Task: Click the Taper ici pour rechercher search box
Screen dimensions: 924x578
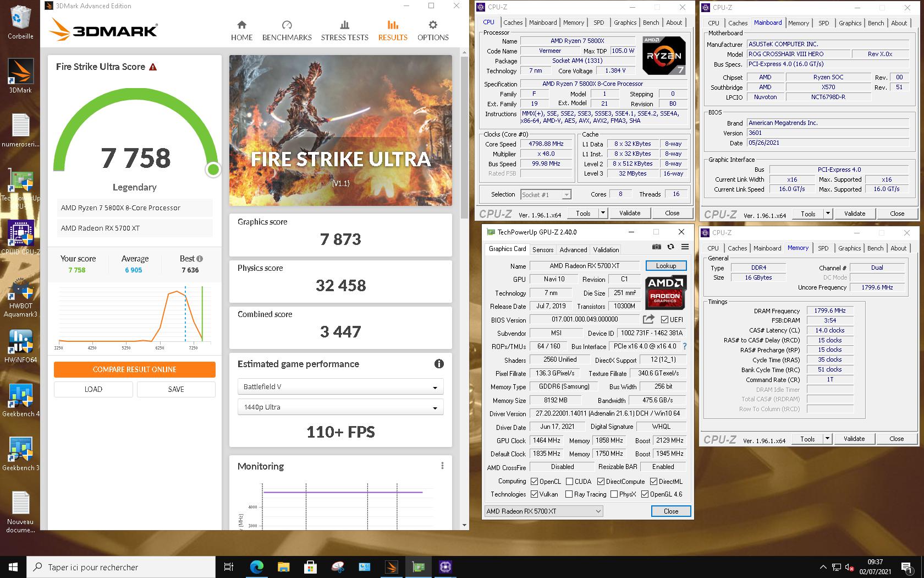Action: coord(121,567)
